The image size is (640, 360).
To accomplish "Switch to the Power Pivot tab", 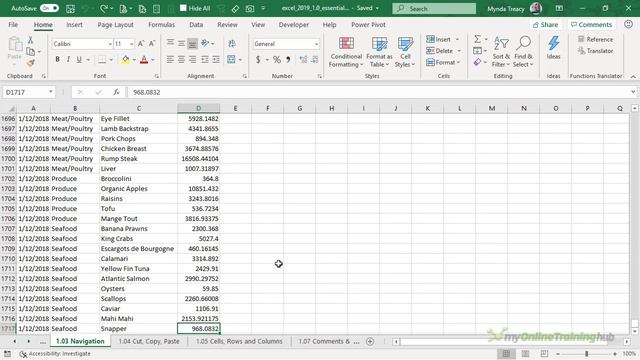I will tap(368, 24).
